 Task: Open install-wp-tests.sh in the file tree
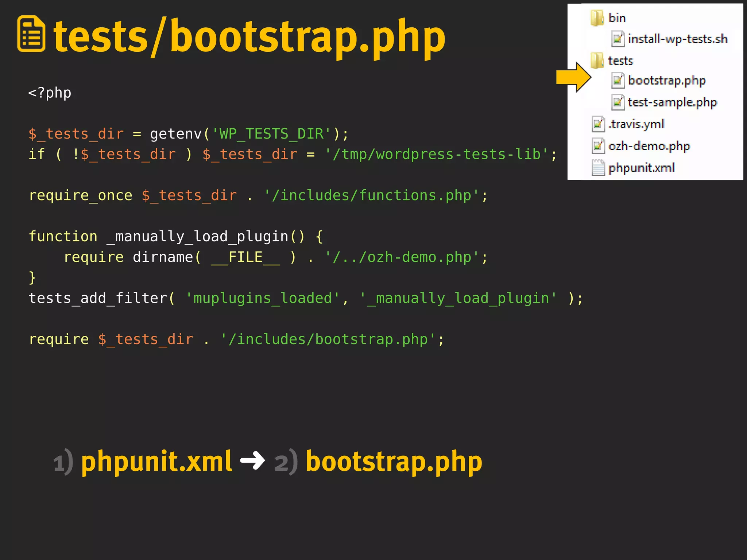click(678, 39)
